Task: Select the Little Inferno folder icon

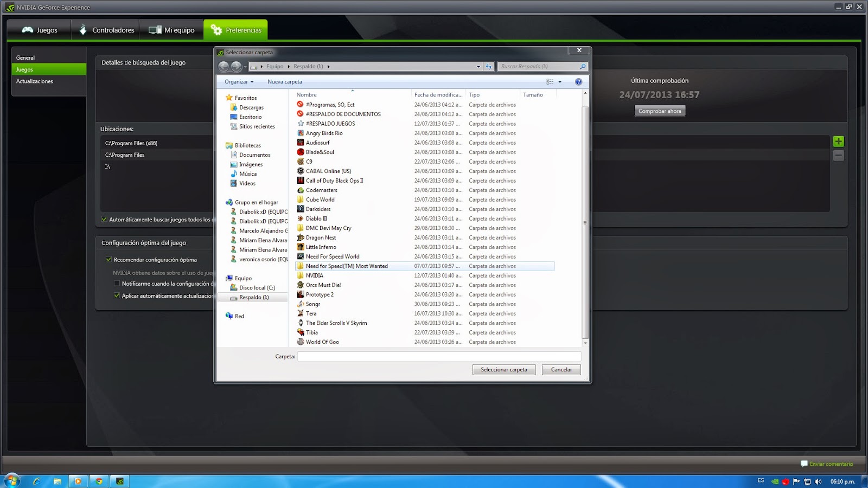Action: click(x=301, y=247)
